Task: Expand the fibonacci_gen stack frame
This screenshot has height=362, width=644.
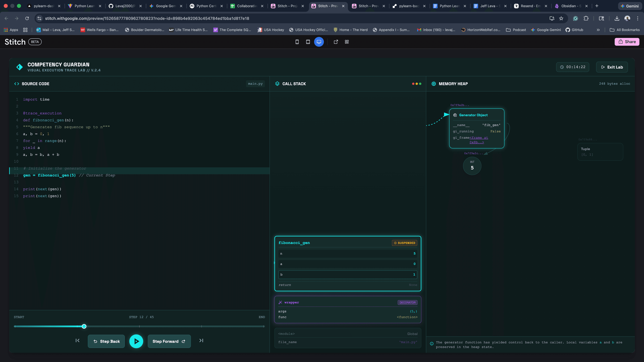Action: pos(294,243)
